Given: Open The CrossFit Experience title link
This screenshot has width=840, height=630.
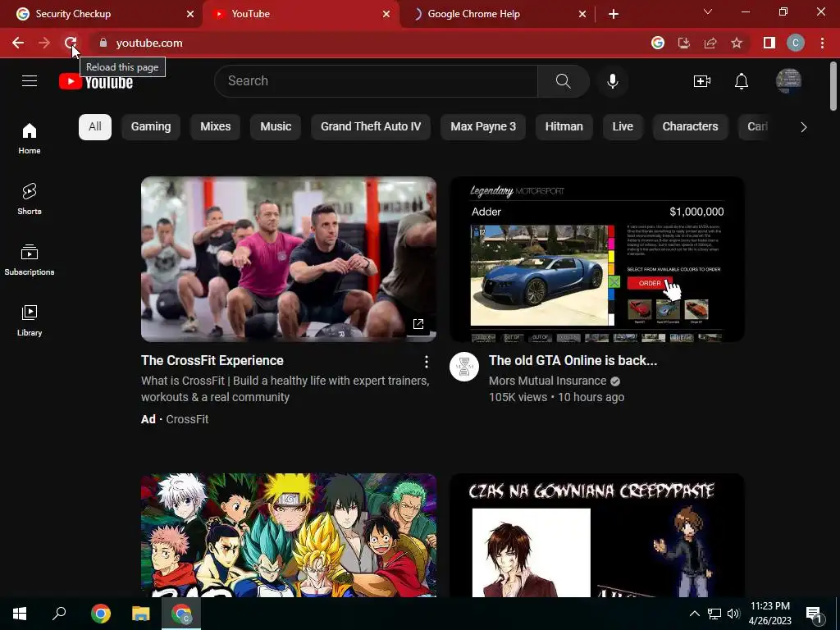Looking at the screenshot, I should (x=212, y=361).
